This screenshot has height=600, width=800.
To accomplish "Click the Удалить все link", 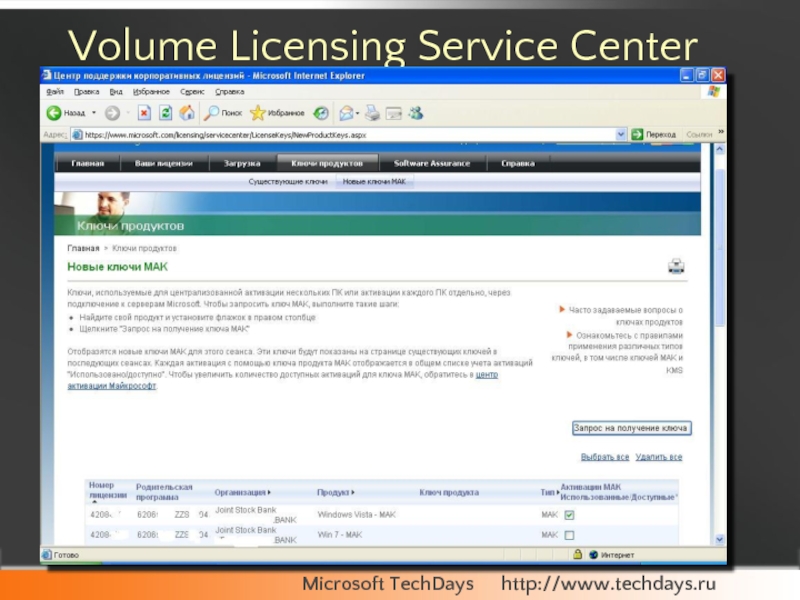I will pos(659,457).
